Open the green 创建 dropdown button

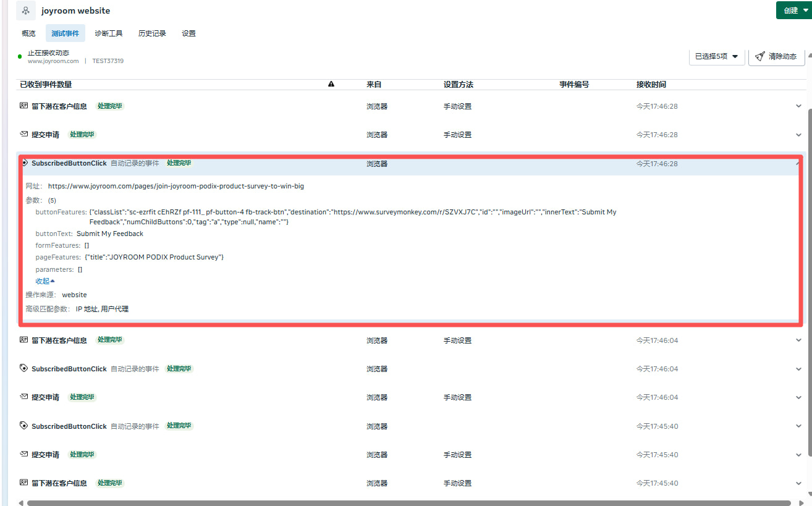click(x=793, y=11)
